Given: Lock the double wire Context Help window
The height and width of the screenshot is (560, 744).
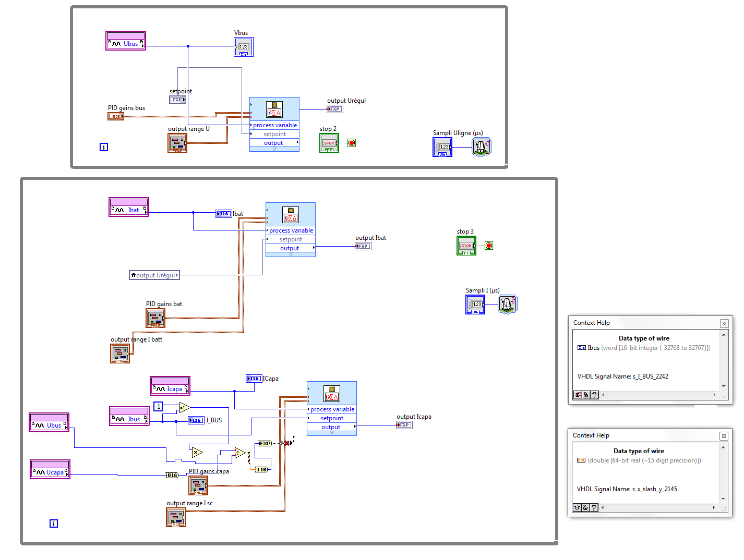Looking at the screenshot, I should tap(585, 508).
